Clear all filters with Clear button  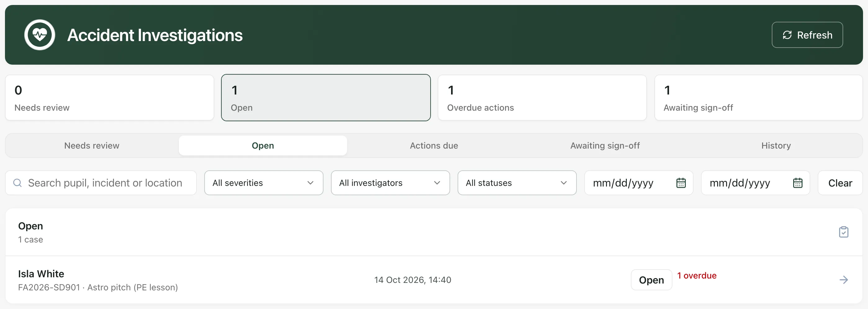(840, 183)
